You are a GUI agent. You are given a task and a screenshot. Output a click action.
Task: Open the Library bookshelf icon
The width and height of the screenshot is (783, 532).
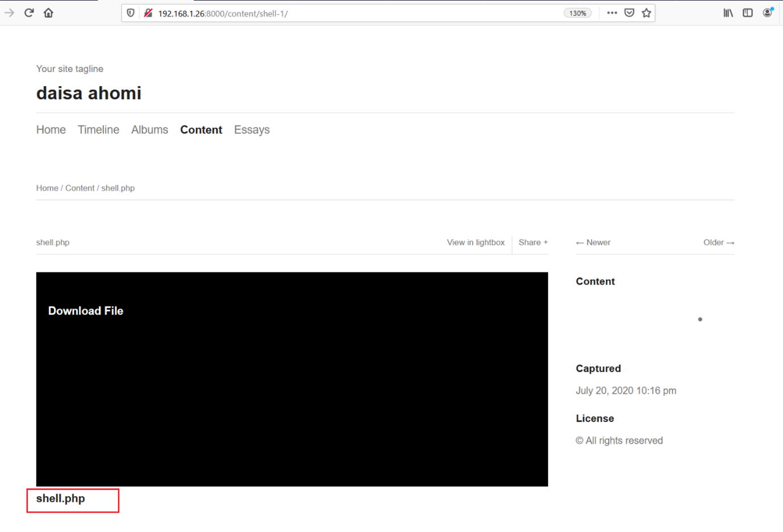[728, 13]
